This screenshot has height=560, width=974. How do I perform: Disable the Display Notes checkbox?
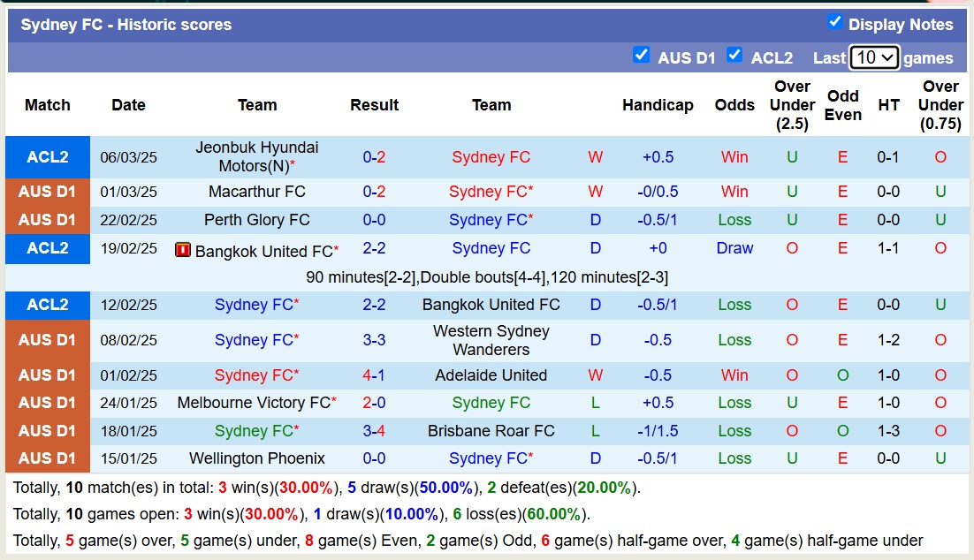pos(834,24)
